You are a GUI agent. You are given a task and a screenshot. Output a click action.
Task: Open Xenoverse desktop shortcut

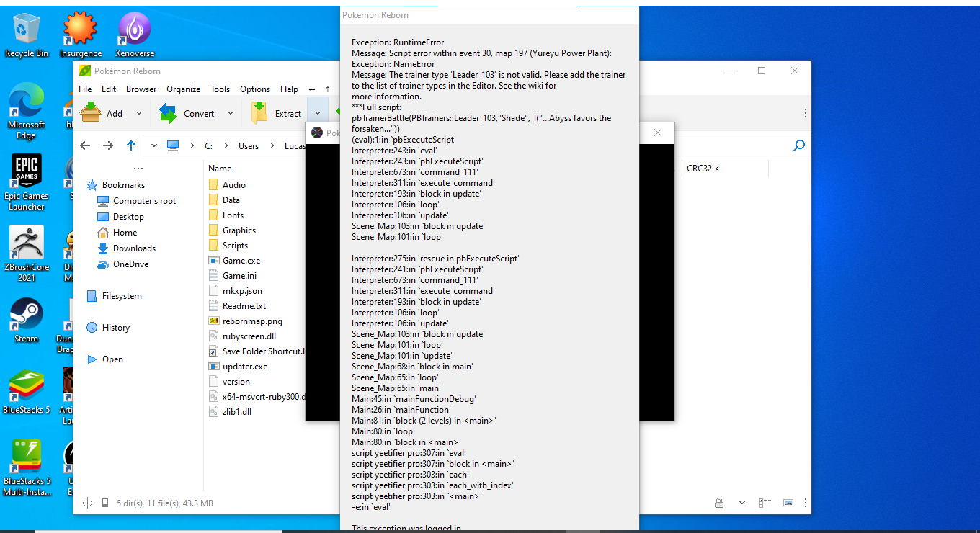(x=134, y=35)
